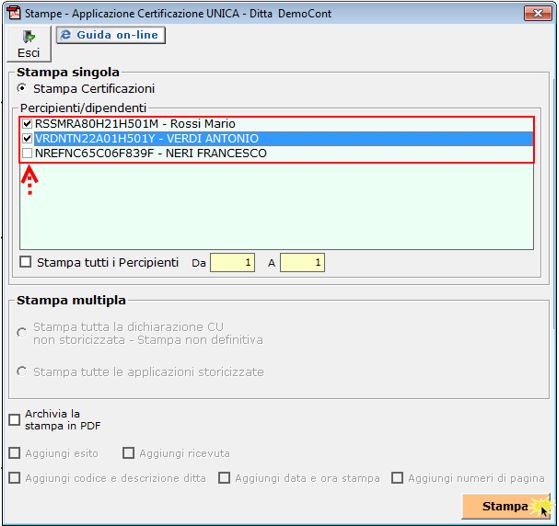Close the Stampe dialog window
The image size is (559, 526).
click(538, 14)
